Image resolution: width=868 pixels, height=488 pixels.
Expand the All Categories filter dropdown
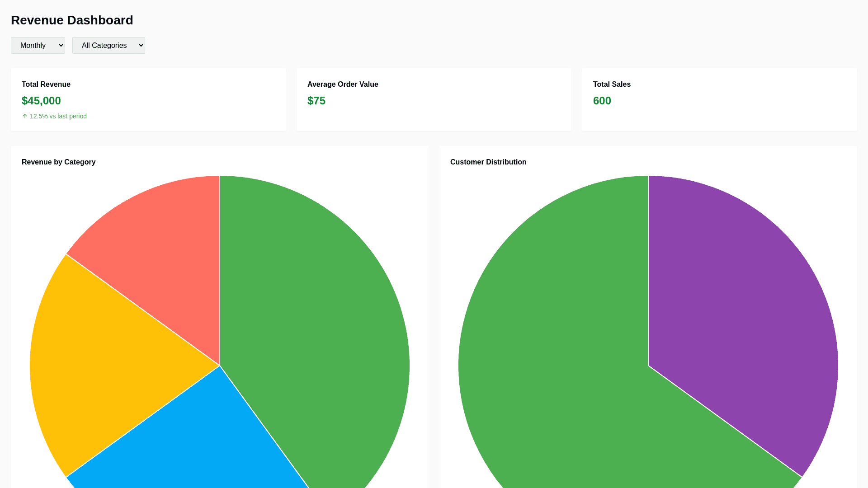[x=108, y=45]
